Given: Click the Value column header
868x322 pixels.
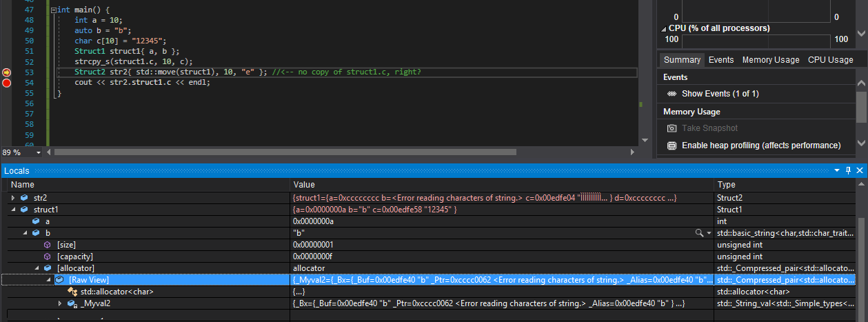Looking at the screenshot, I should pos(502,185).
